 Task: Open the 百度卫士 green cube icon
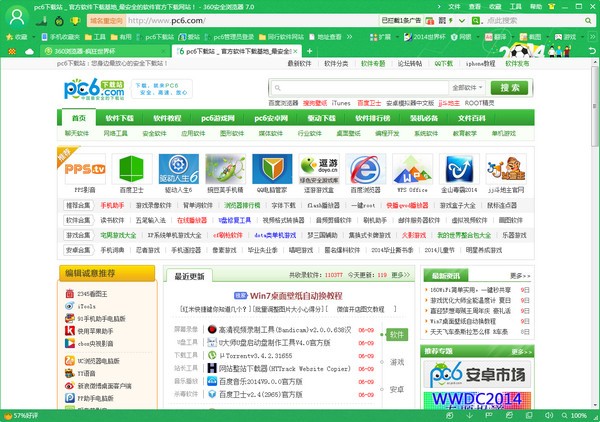coord(132,169)
